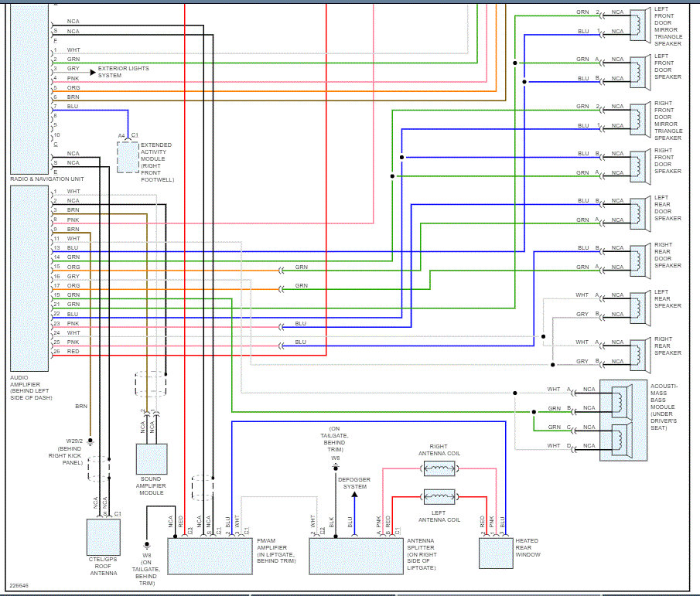Select the Sound Amplifier Module box
This screenshot has height=596, width=700.
pos(152,459)
